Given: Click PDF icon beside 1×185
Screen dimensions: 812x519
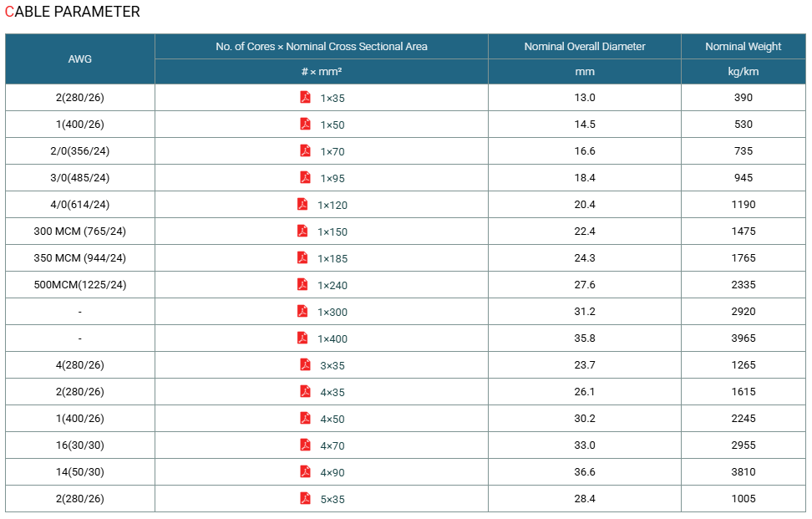Looking at the screenshot, I should tap(302, 257).
